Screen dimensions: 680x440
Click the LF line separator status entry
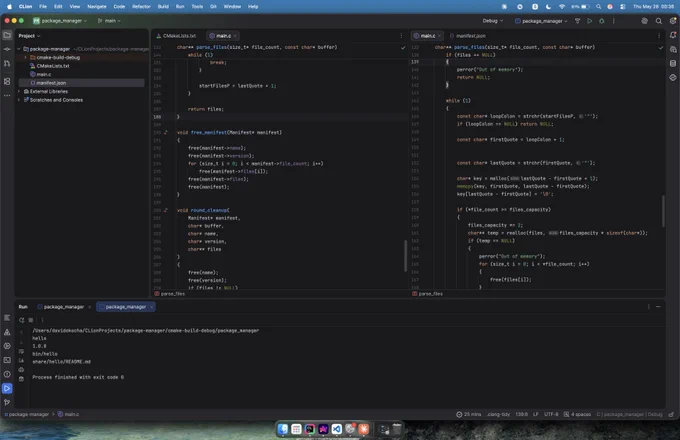click(536, 414)
